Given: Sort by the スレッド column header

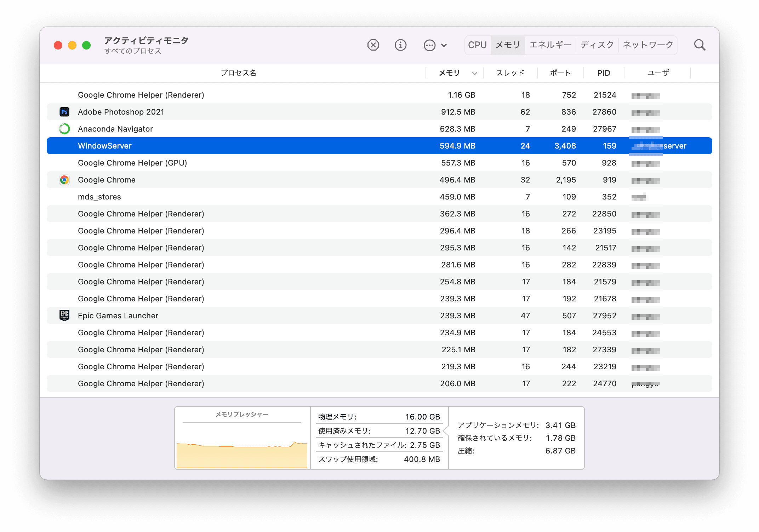Looking at the screenshot, I should click(x=510, y=73).
